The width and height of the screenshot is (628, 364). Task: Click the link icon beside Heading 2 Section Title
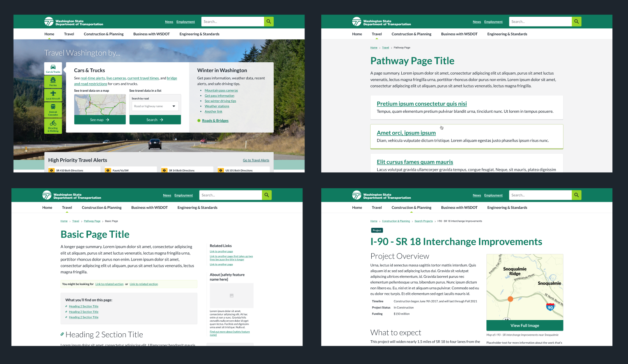62,334
